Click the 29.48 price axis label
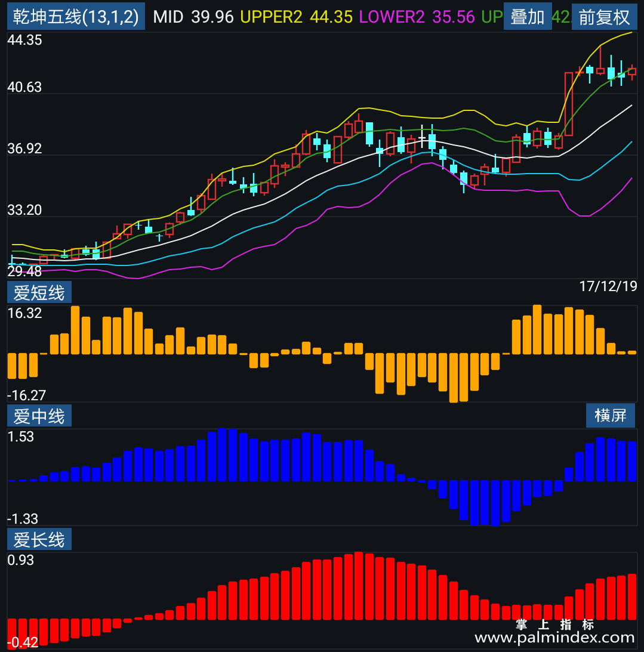The image size is (644, 652). pyautogui.click(x=24, y=271)
